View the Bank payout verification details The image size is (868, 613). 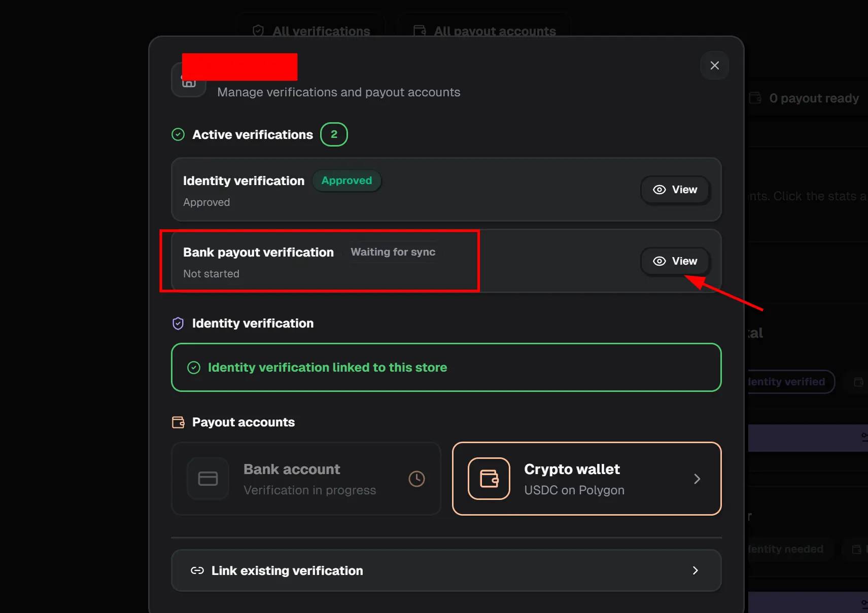click(675, 261)
